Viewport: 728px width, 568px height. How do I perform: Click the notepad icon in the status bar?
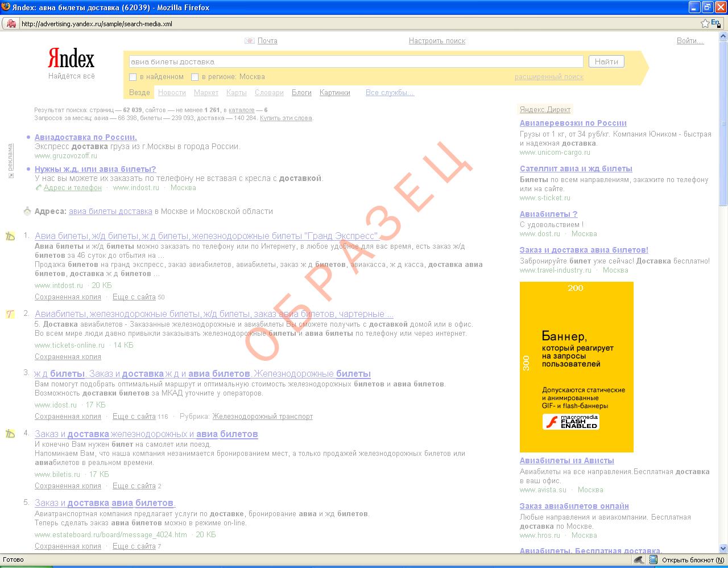pyautogui.click(x=655, y=560)
